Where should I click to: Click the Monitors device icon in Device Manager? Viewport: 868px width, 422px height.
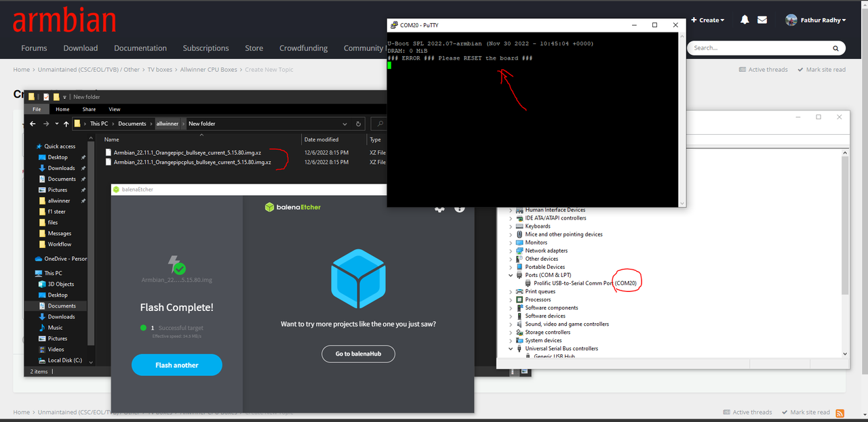click(519, 242)
